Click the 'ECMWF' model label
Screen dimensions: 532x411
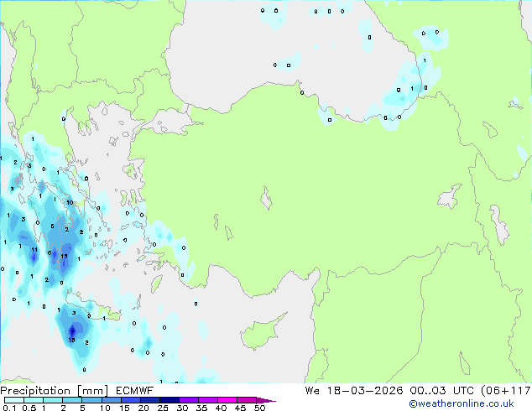pos(135,391)
